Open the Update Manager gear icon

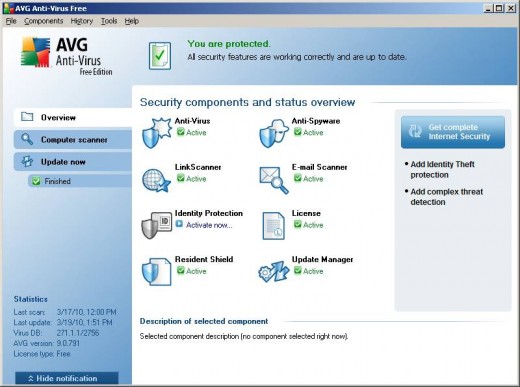tap(273, 271)
